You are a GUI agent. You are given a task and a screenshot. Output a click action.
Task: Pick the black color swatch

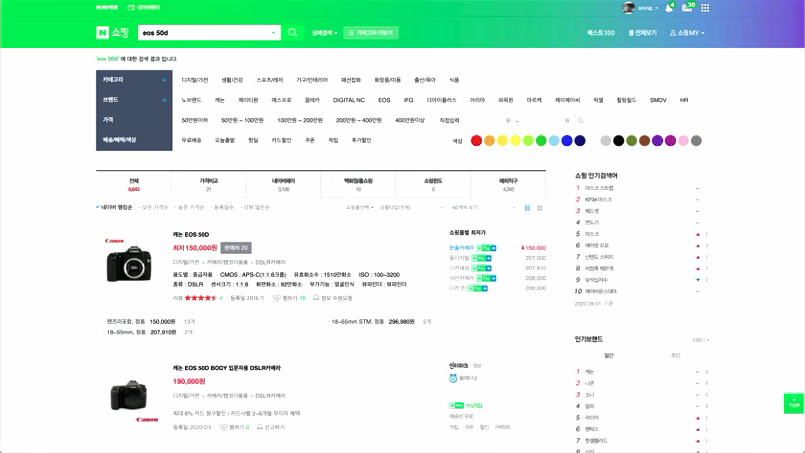[x=619, y=141]
